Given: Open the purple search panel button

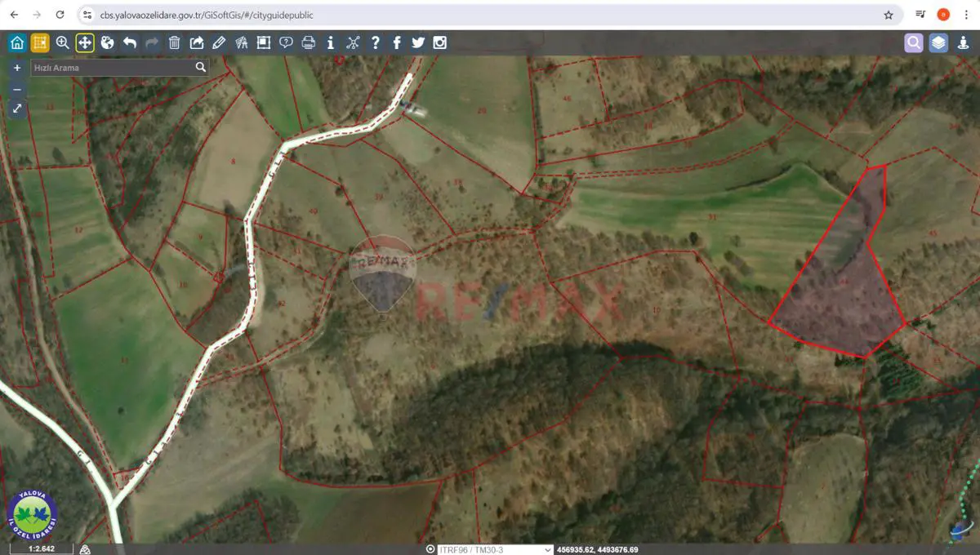Looking at the screenshot, I should [x=914, y=42].
